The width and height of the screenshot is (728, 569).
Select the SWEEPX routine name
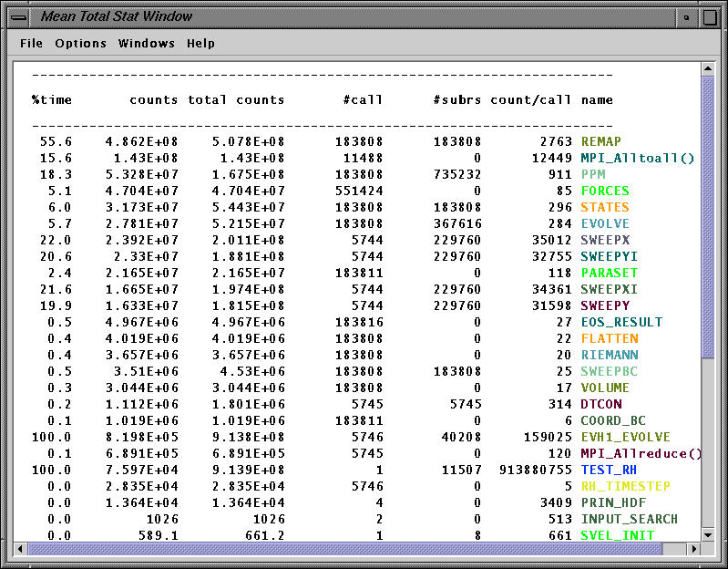pyautogui.click(x=605, y=240)
